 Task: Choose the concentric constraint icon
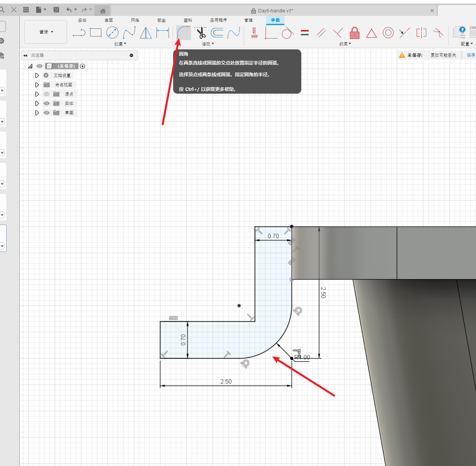coord(388,33)
